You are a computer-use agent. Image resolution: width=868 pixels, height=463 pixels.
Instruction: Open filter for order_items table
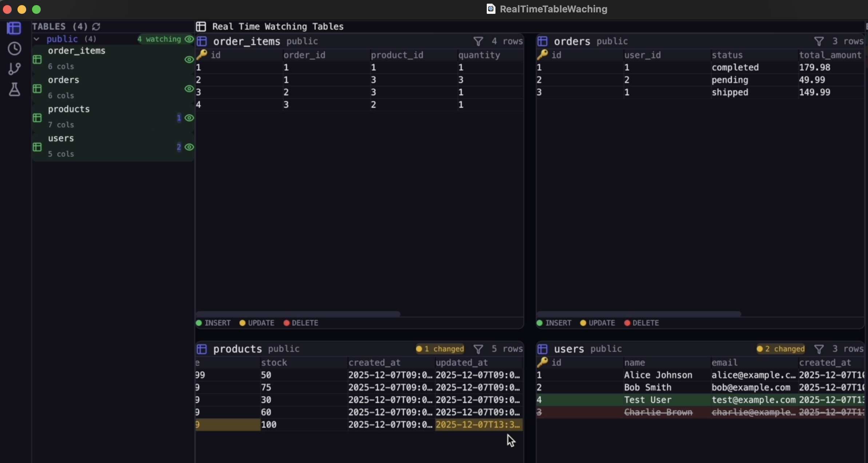478,41
